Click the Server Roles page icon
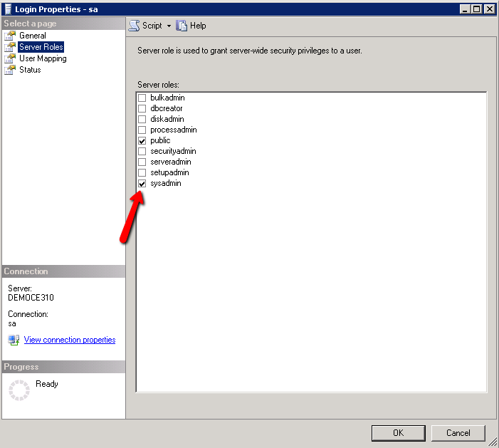Screen dimensions: 499x448 click(x=10, y=47)
